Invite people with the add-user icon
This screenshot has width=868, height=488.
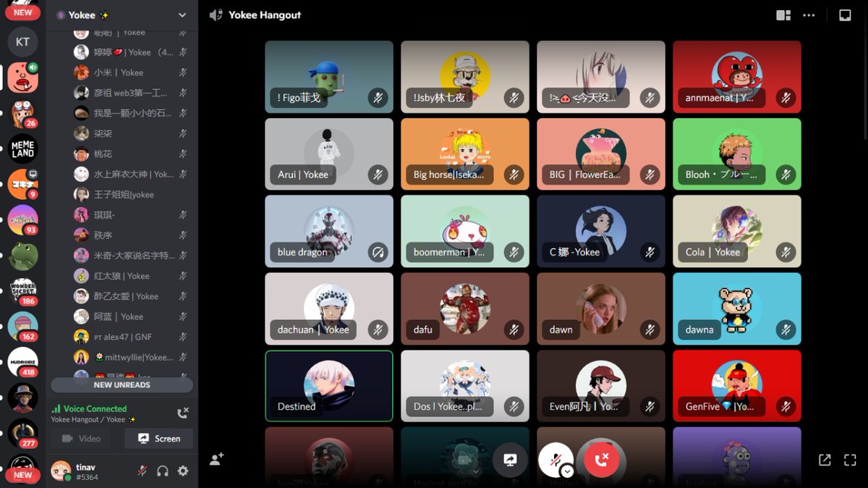point(216,459)
